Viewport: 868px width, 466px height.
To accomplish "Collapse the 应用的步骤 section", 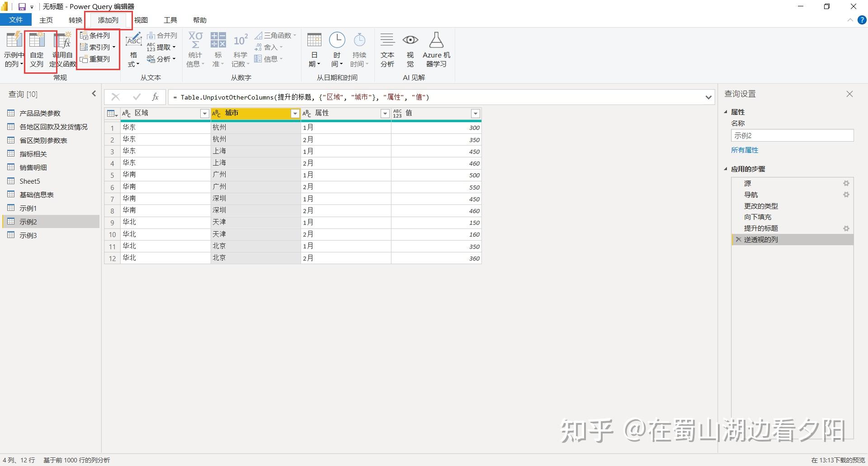I will click(x=726, y=169).
